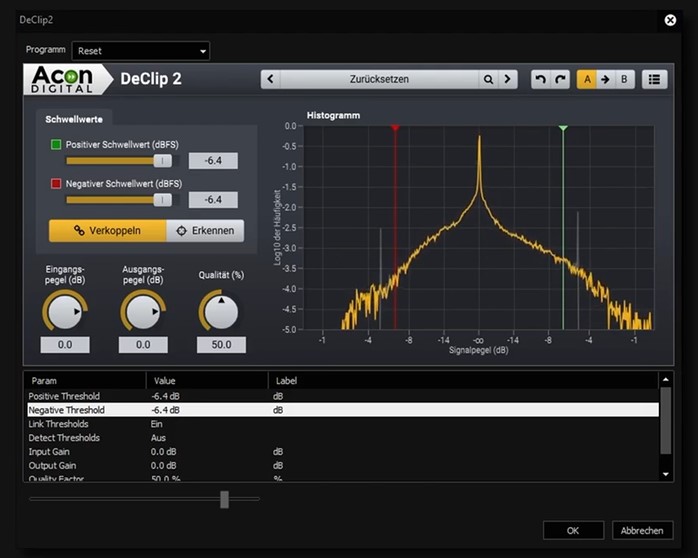Viewport: 698px width, 558px height.
Task: Select the Negative Threshold parameter row
Action: coord(343,410)
